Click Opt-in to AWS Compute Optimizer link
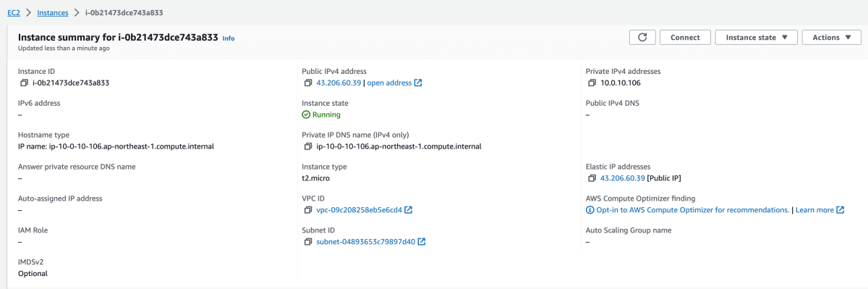 click(x=693, y=210)
